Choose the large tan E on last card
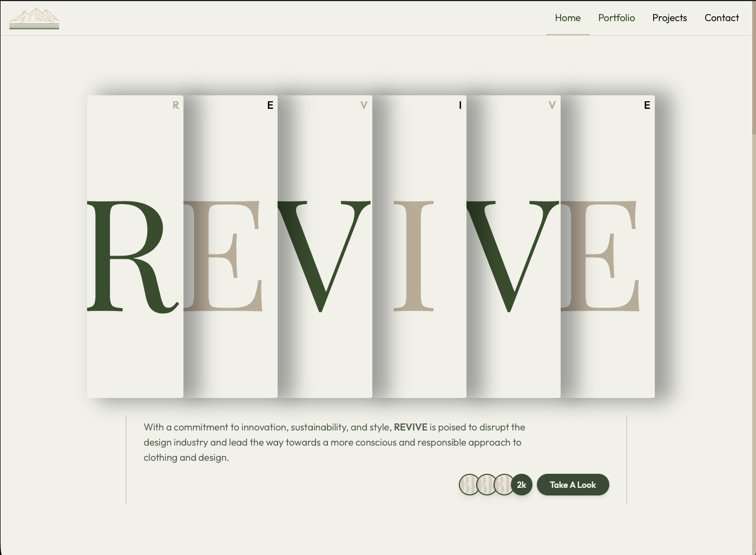756x555 pixels. click(603, 256)
